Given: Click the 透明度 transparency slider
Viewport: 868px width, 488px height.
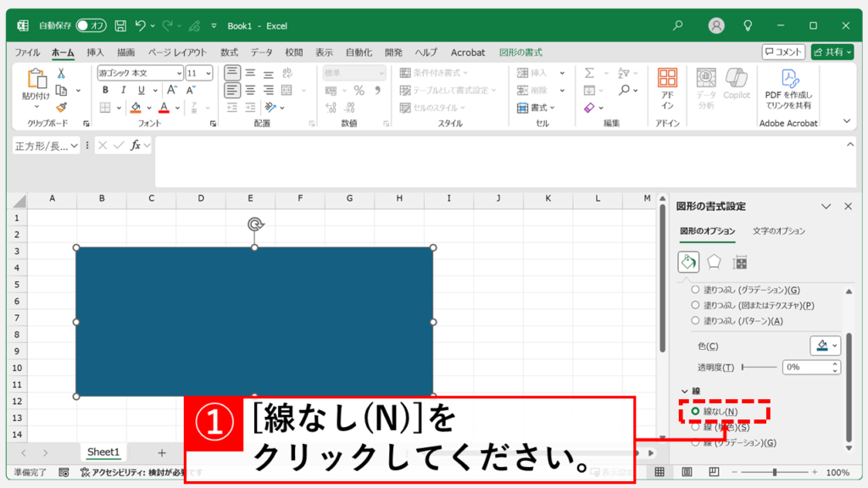Looking at the screenshot, I should (x=759, y=368).
